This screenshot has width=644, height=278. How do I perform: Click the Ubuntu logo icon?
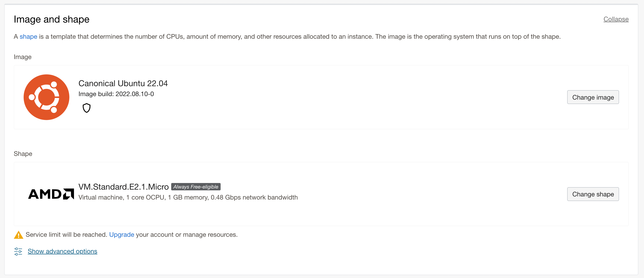(x=46, y=97)
